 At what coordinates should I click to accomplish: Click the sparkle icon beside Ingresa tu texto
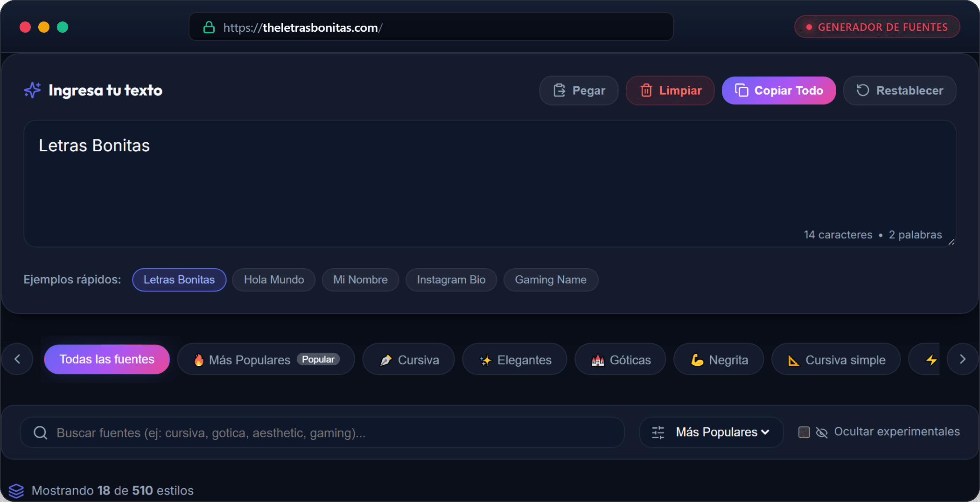coord(33,90)
